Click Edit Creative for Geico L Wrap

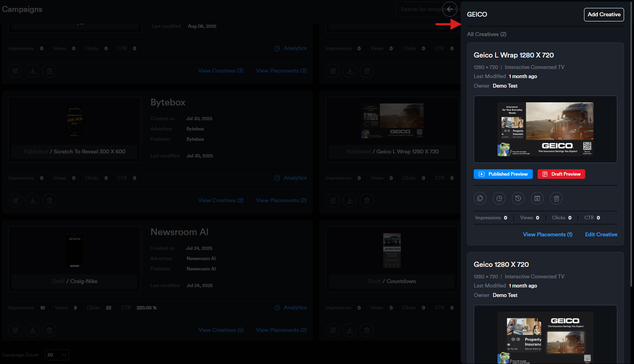601,234
